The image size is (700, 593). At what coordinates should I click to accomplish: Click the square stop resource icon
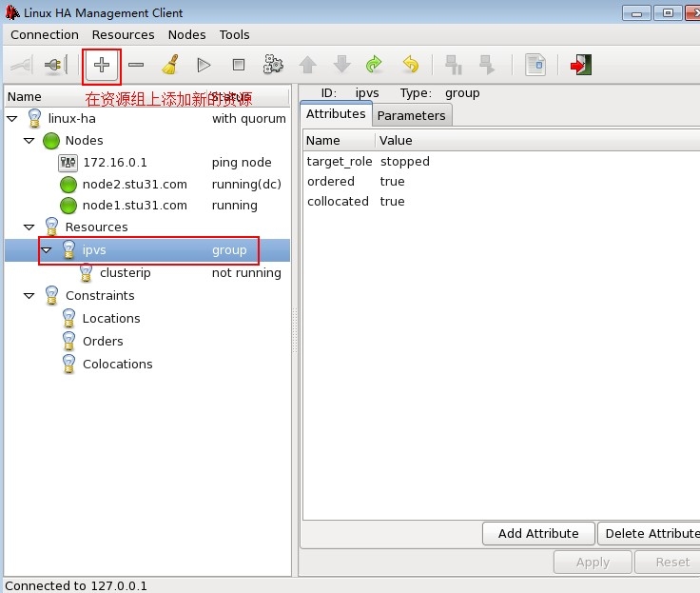click(x=239, y=66)
